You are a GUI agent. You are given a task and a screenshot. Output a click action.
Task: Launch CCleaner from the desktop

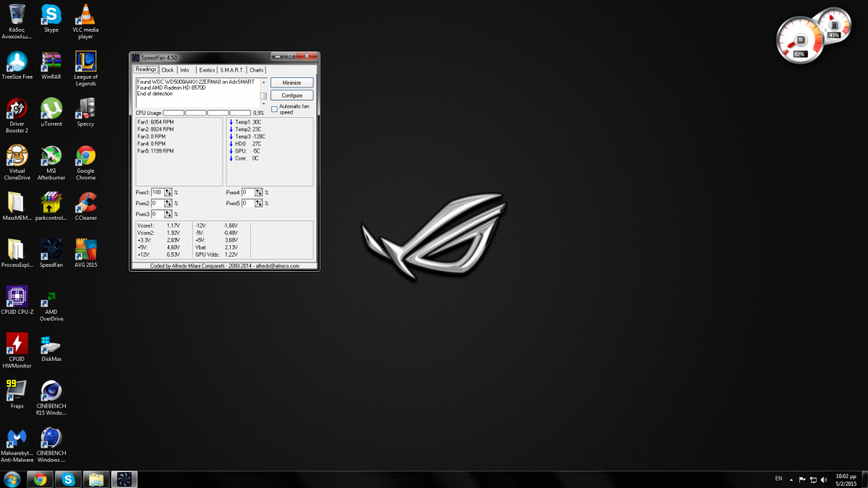click(85, 206)
